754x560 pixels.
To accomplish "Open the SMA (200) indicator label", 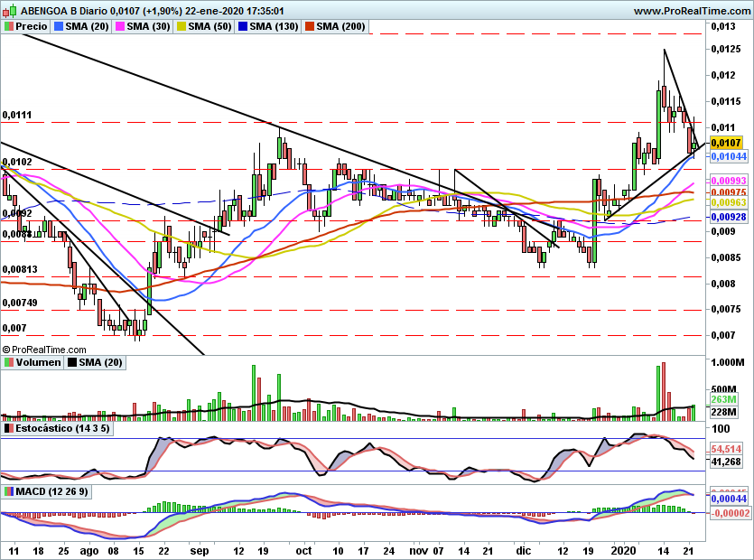I will tap(340, 26).
